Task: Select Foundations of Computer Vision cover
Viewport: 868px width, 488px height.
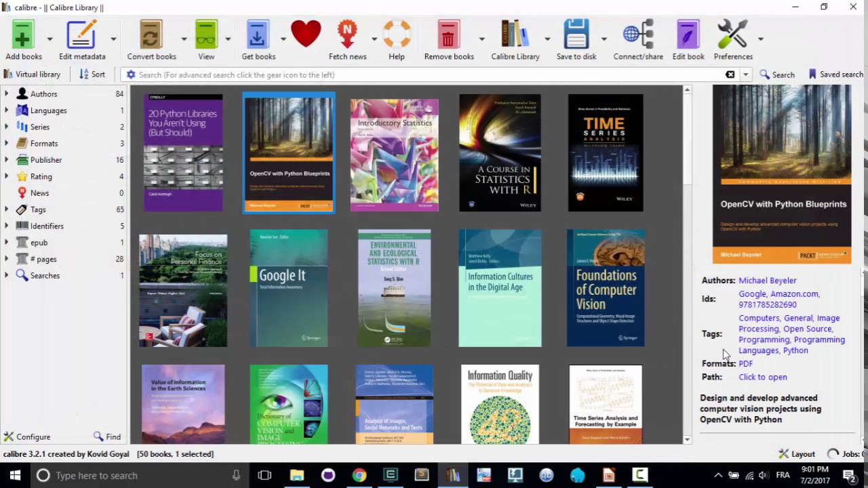Action: (x=606, y=288)
